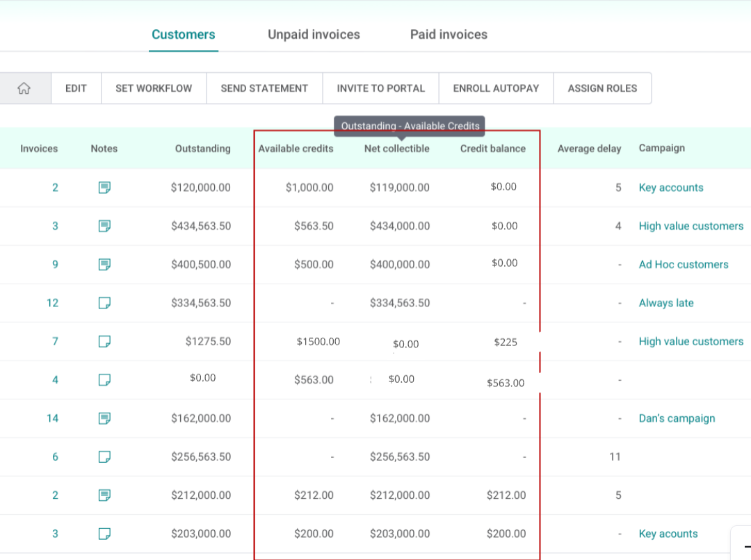Open the note icon for the $203,000.00 row

(x=104, y=534)
